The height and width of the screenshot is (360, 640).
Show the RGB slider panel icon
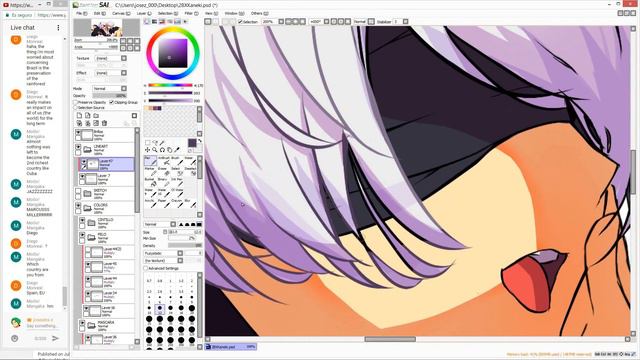[155, 21]
